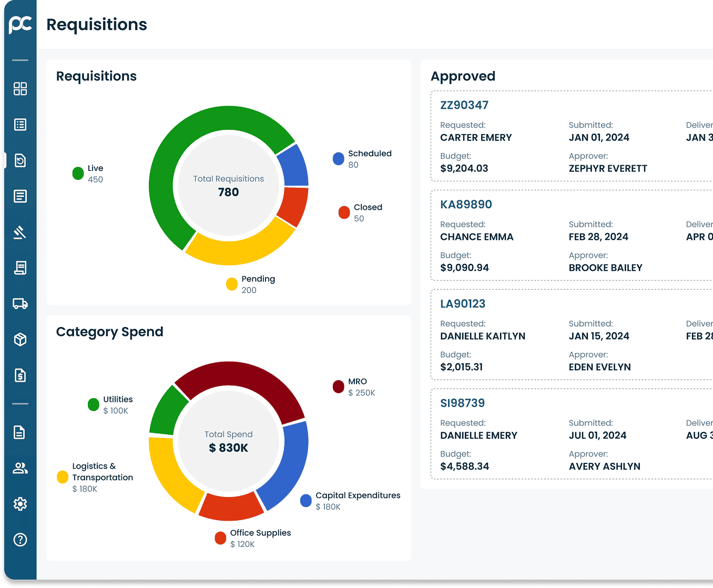The height and width of the screenshot is (588, 713).
Task: Open the delivery truck icon
Action: click(x=20, y=303)
